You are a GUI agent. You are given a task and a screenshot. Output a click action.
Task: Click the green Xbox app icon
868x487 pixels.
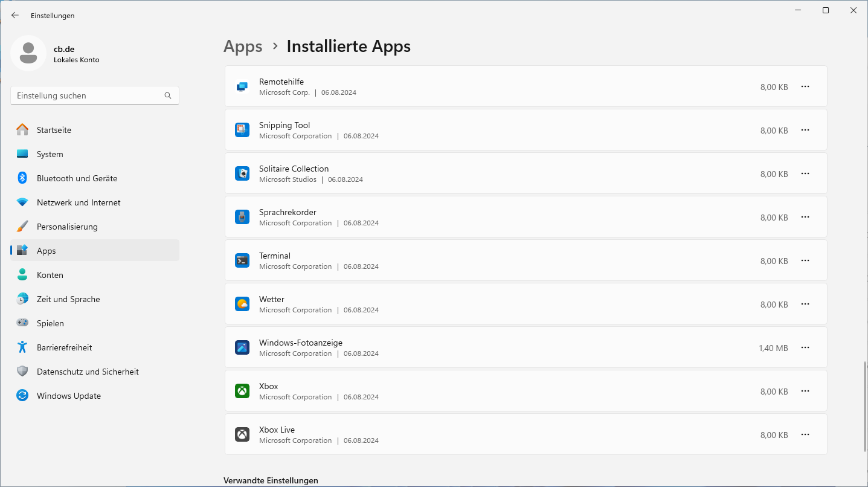[x=242, y=391]
